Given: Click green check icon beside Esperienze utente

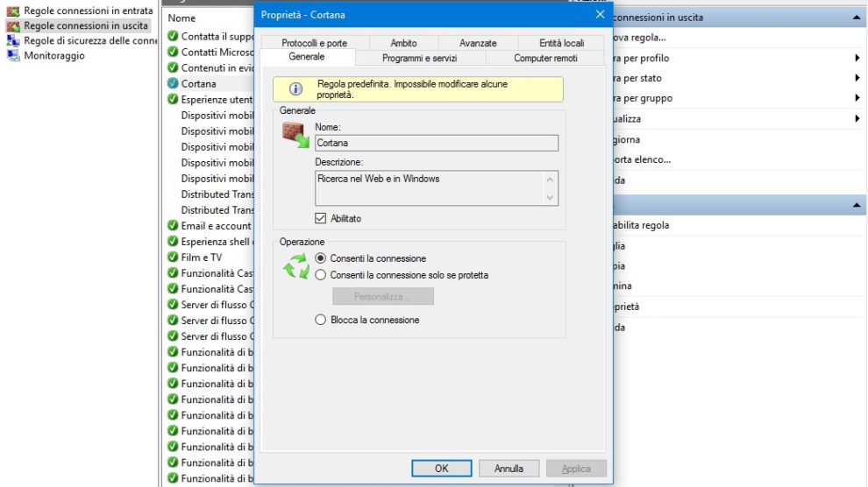Looking at the screenshot, I should [x=173, y=100].
